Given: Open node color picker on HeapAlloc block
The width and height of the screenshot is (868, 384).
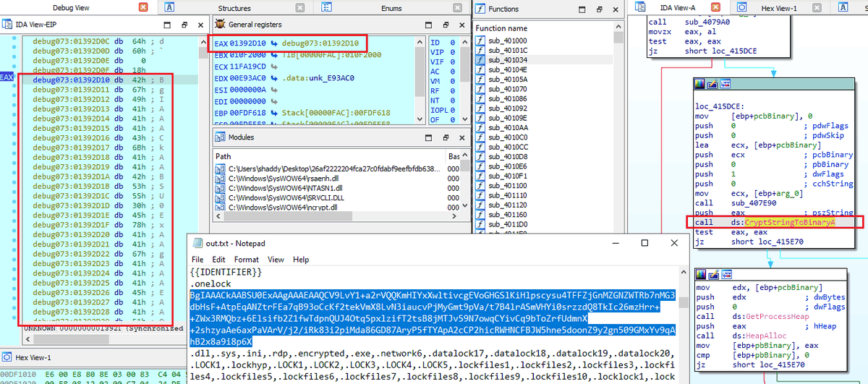Looking at the screenshot, I should point(699,275).
